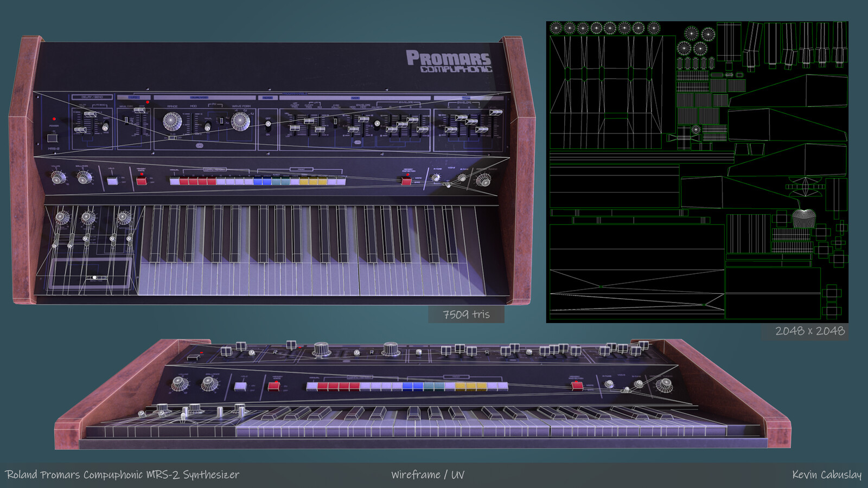The width and height of the screenshot is (868, 488).
Task: Click the "Kevin Cabuslay" author credit
Action: pos(826,475)
